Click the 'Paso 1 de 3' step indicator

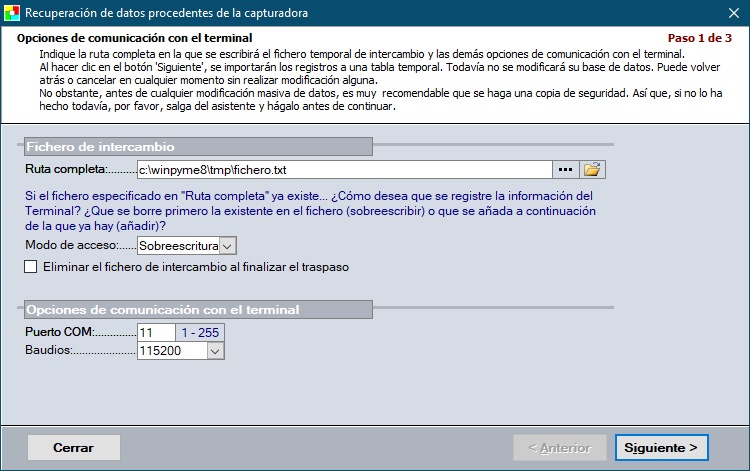pos(700,38)
